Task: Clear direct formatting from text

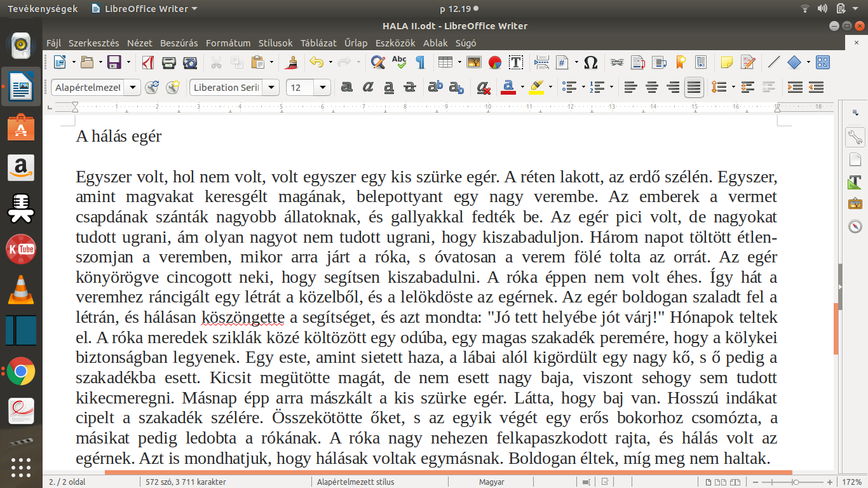Action: (x=484, y=87)
